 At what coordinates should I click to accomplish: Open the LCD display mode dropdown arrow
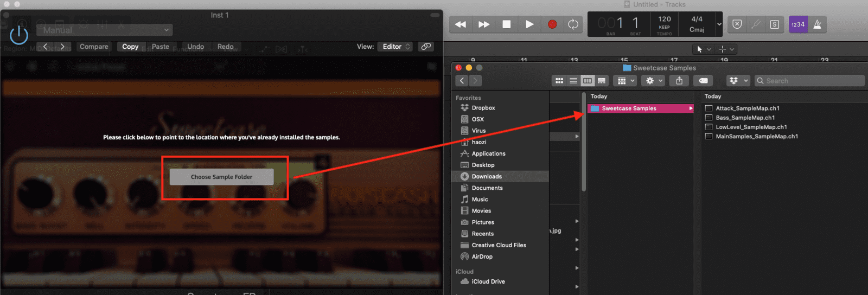pyautogui.click(x=719, y=24)
